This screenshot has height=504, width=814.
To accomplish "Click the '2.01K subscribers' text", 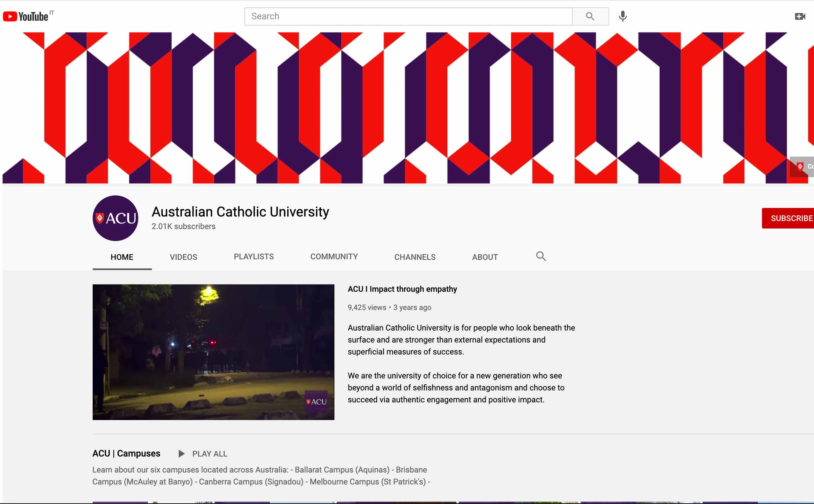I will (x=183, y=226).
